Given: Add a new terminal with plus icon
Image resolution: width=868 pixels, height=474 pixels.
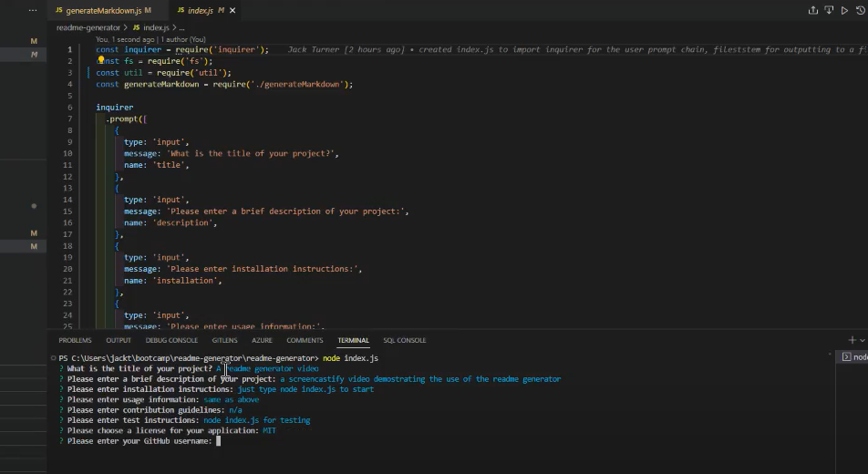Looking at the screenshot, I should 852,340.
